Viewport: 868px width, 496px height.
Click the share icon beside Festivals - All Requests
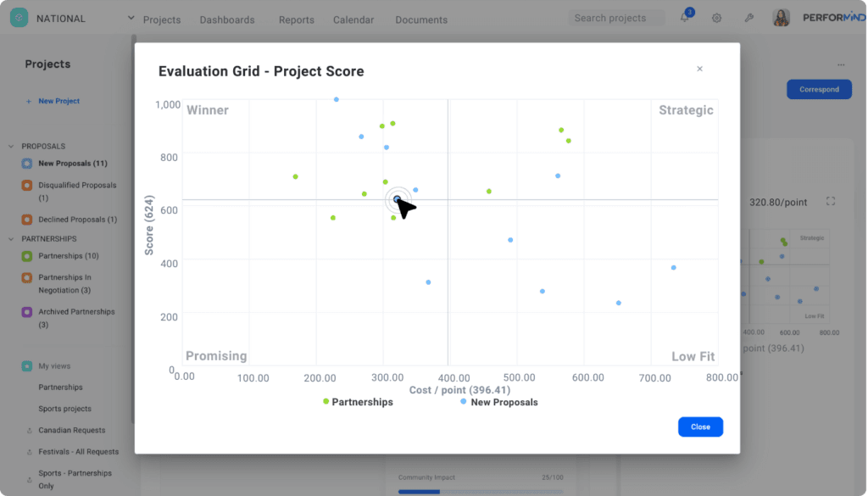(x=30, y=452)
